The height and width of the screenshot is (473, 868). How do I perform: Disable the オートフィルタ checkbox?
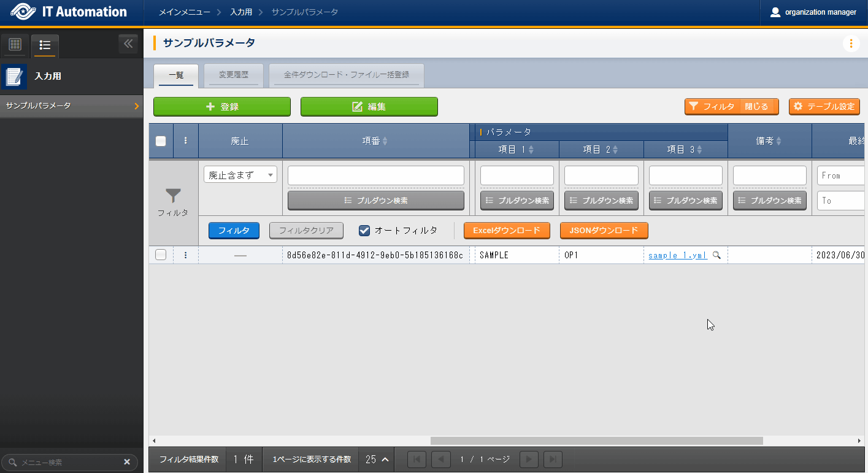pos(364,231)
